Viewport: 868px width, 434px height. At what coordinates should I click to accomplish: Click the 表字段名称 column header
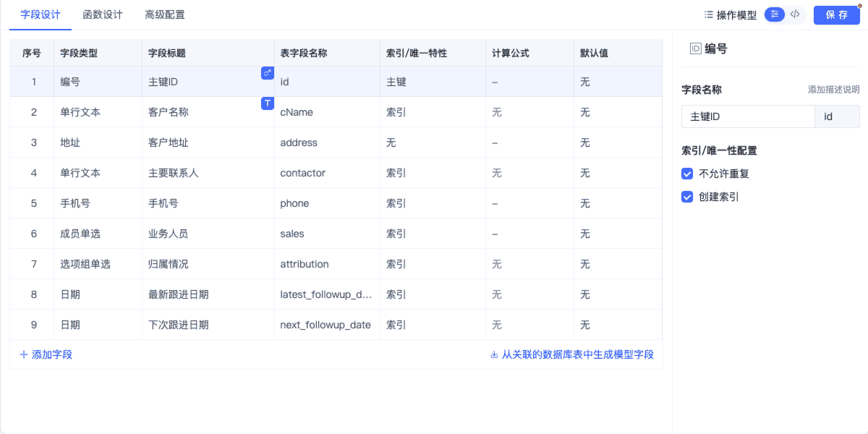(x=328, y=53)
